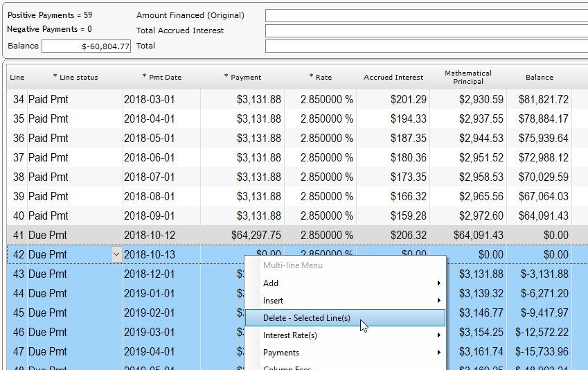Click the Rate column header

tap(321, 78)
